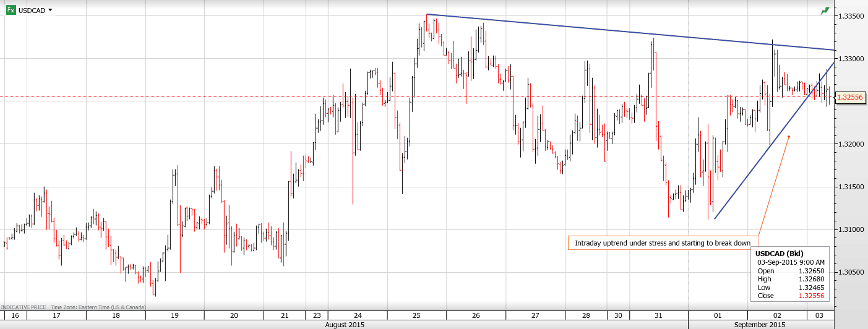Select the USDCAD instrument name label
868x329 pixels.
[x=32, y=11]
